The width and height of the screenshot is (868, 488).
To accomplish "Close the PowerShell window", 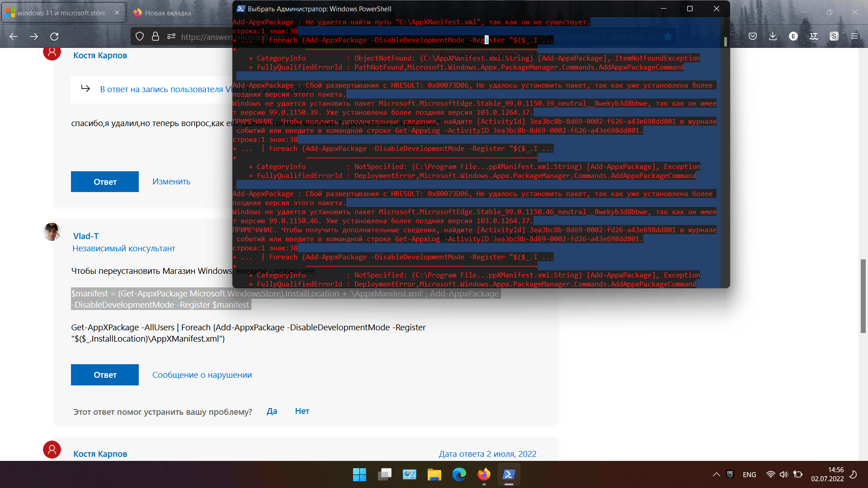I will 717,9.
